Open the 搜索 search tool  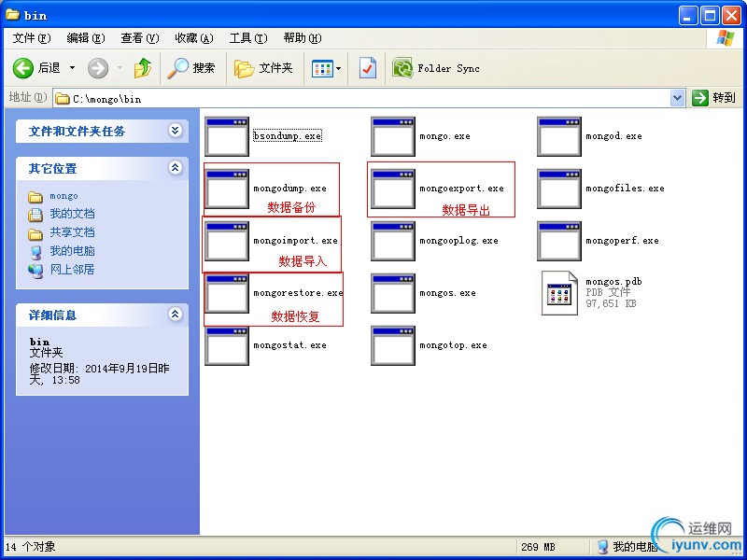pyautogui.click(x=191, y=68)
